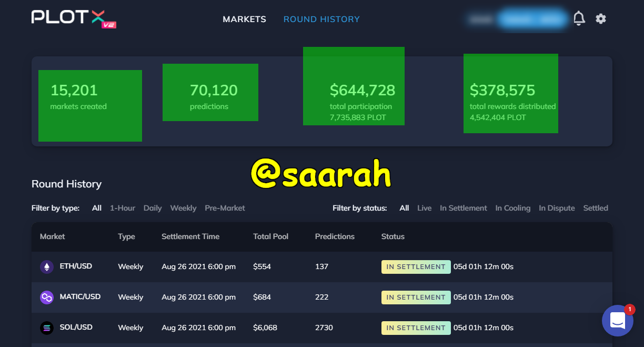Go to the Markets tab
This screenshot has height=347, width=644.
(244, 19)
